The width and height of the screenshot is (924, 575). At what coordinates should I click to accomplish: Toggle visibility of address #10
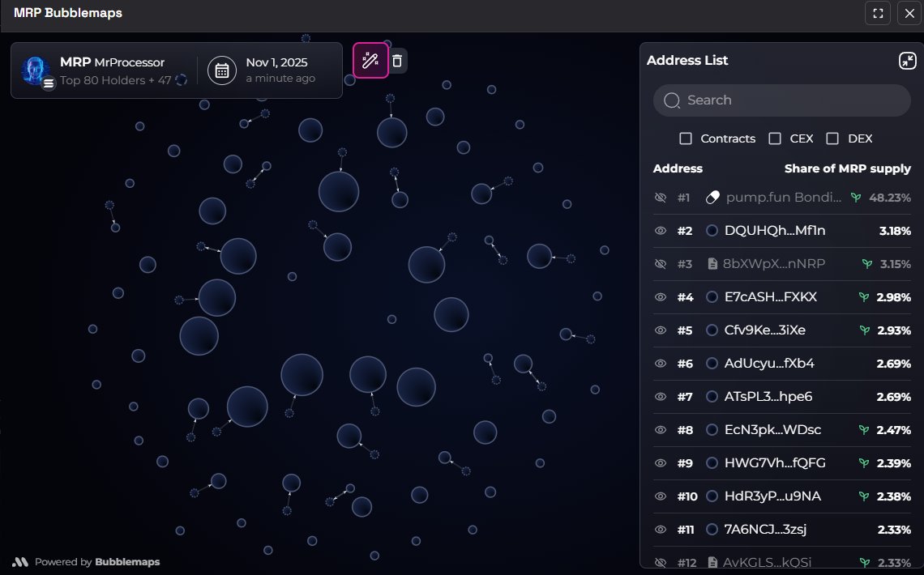(661, 496)
